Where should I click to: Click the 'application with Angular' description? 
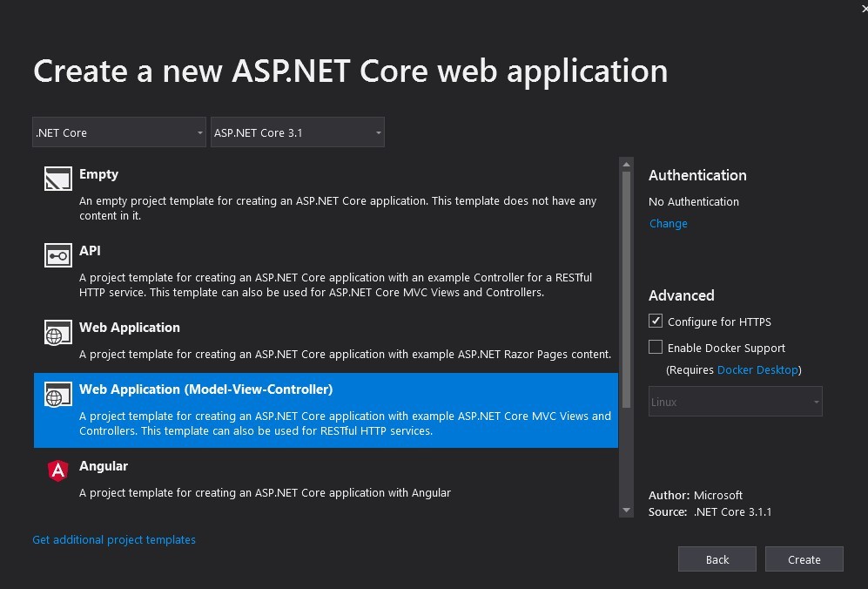pyautogui.click(x=265, y=492)
